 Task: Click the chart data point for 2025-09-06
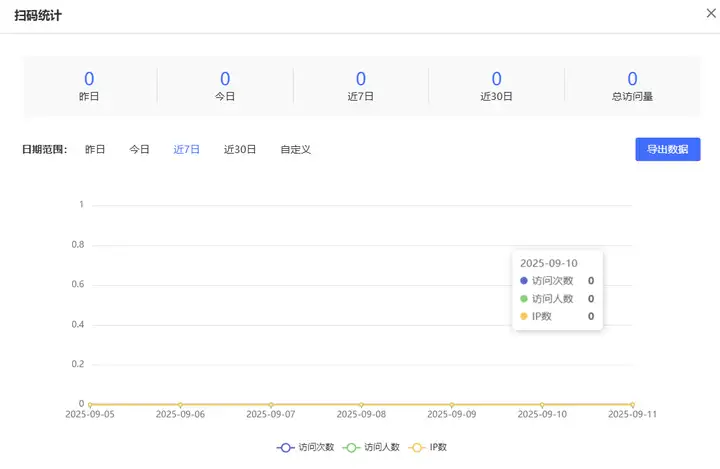(180, 405)
